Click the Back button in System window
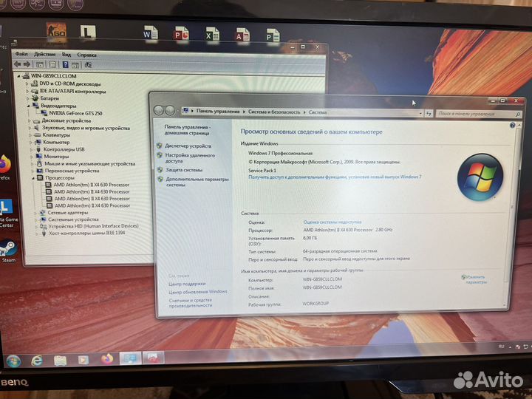Screen dimensions: 532x399 pyautogui.click(x=158, y=110)
